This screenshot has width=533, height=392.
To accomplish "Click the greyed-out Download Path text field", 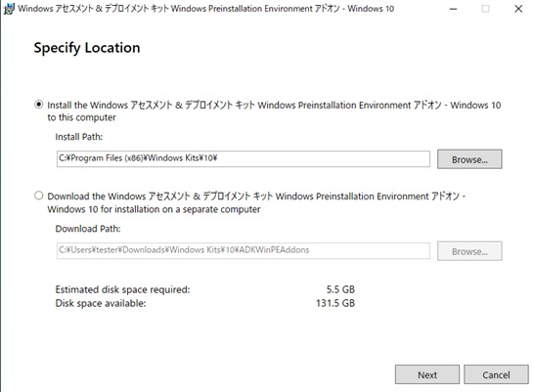I will (x=244, y=250).
